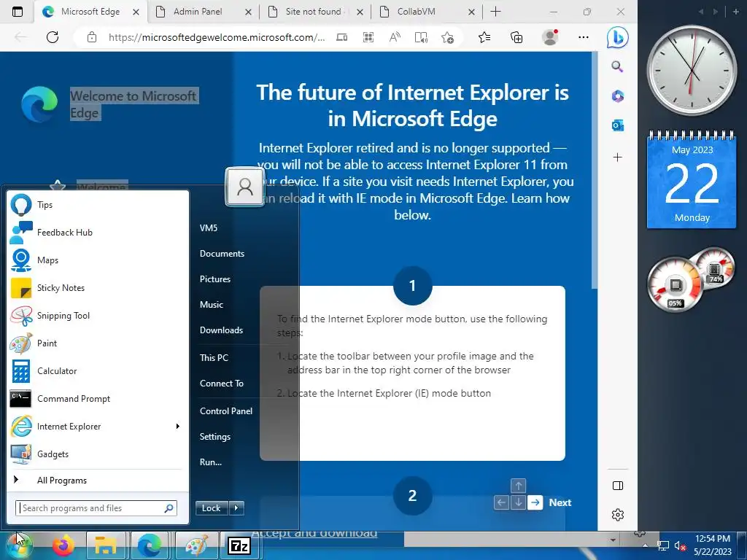Open VM5 user folder link
This screenshot has width=747, height=560.
coord(209,228)
